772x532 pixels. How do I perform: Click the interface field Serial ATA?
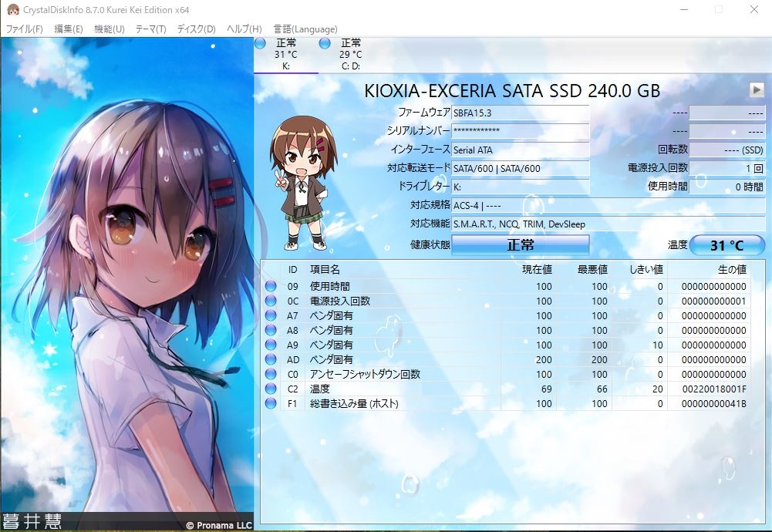521,150
